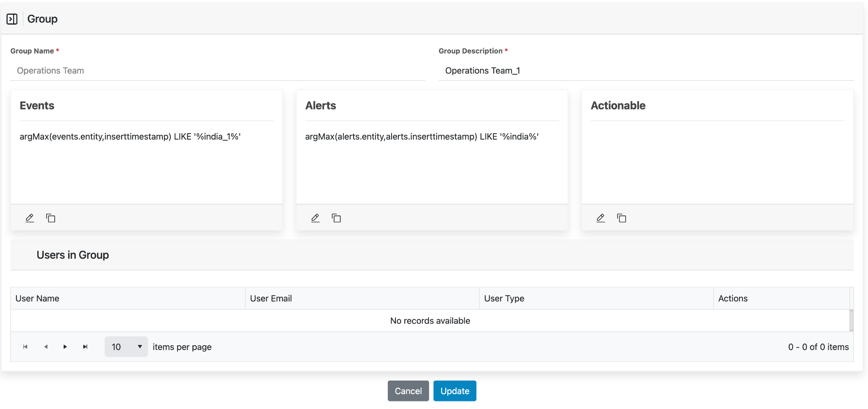
Task: Sort by the User Type column header
Action: [x=504, y=299]
